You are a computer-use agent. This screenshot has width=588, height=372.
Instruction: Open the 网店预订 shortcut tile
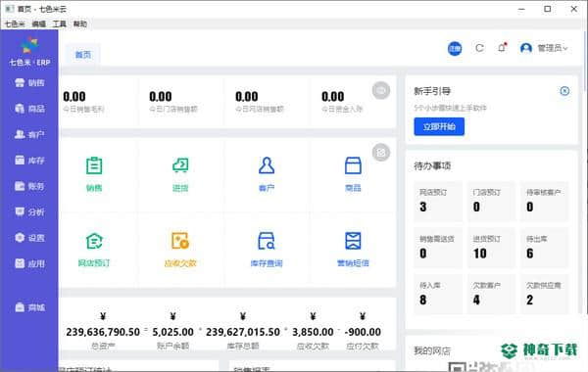94,250
